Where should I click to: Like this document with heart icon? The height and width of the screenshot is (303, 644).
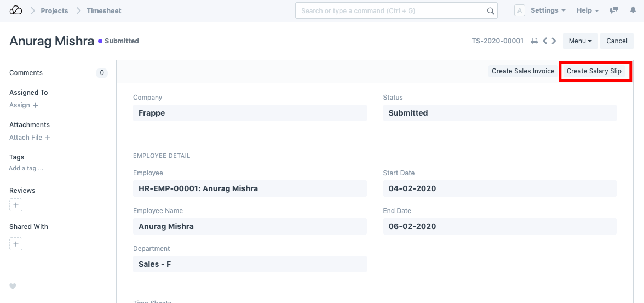point(13,286)
